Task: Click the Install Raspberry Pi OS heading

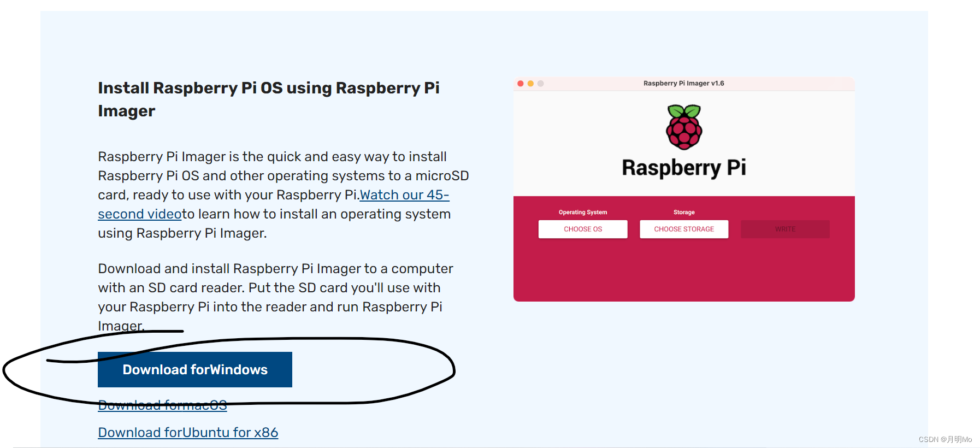Action: (269, 99)
